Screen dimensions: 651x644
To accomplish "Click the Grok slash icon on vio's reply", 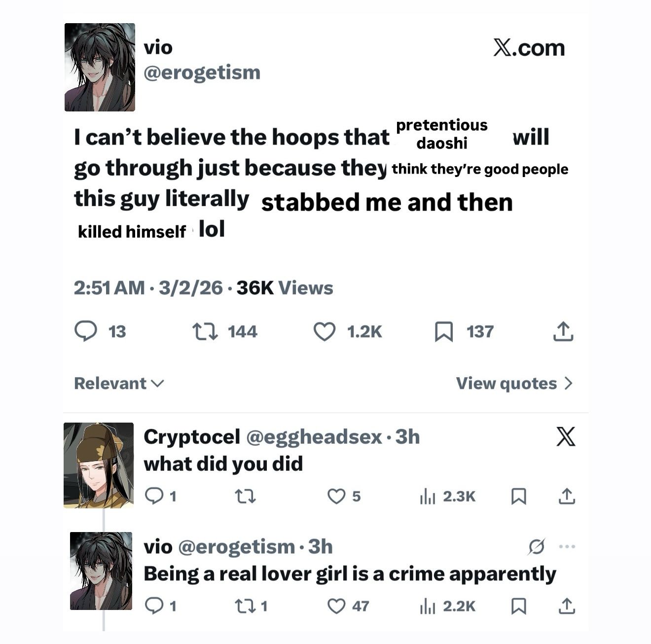I will point(536,546).
